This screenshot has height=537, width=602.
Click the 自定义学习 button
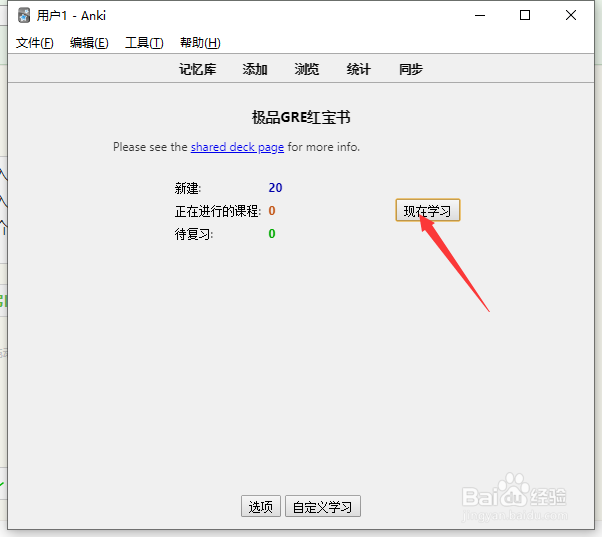point(322,506)
